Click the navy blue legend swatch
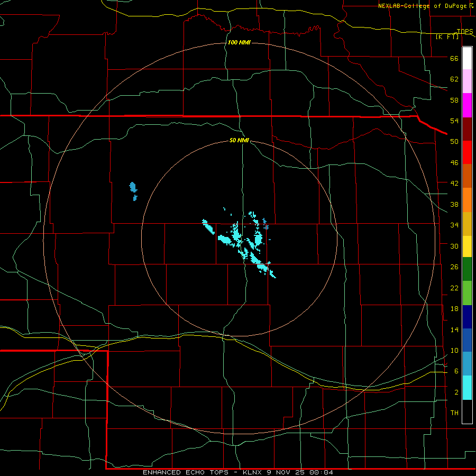Viewport: 476px width, 476px height. coord(467,317)
